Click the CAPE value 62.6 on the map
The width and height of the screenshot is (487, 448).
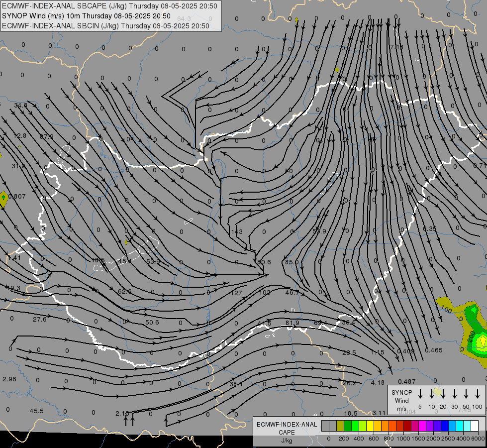click(124, 292)
